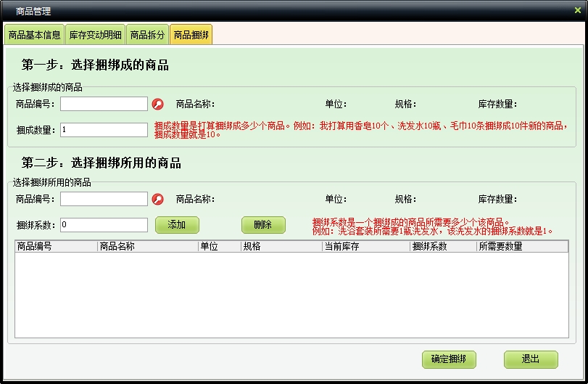This screenshot has height=384, width=588.
Task: Click the 所需要数量 column header
Action: click(521, 247)
